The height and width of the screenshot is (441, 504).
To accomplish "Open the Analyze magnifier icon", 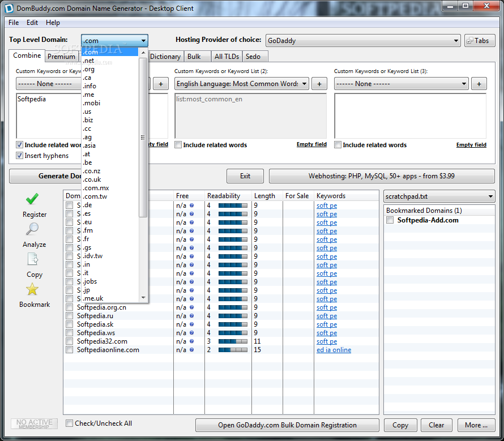I will click(32, 229).
